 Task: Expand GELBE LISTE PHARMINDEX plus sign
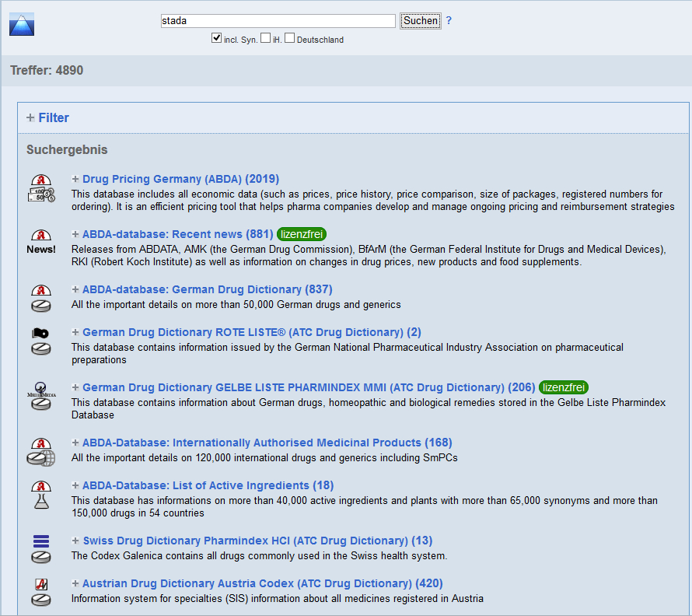coord(75,387)
